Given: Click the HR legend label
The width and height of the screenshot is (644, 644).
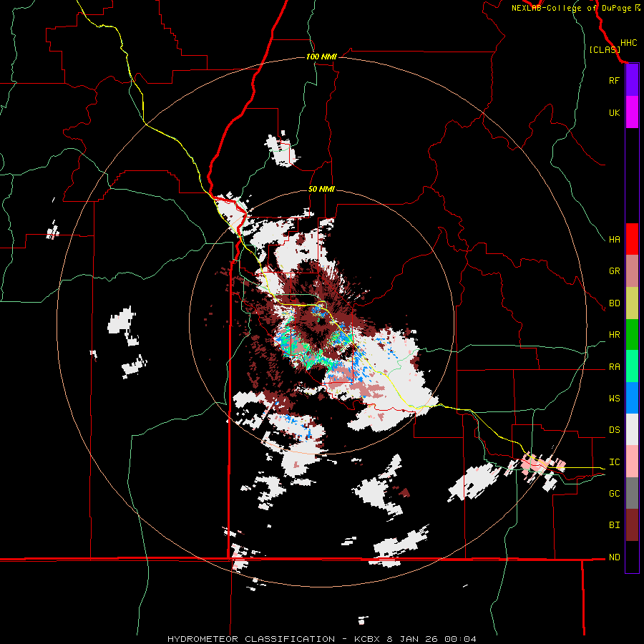Looking at the screenshot, I should [x=614, y=335].
